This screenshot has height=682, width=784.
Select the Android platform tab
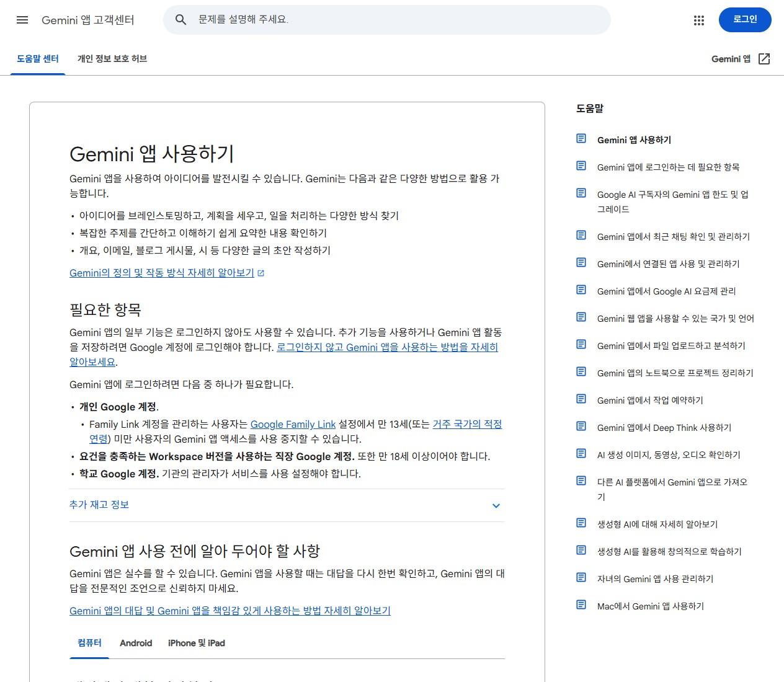(136, 643)
